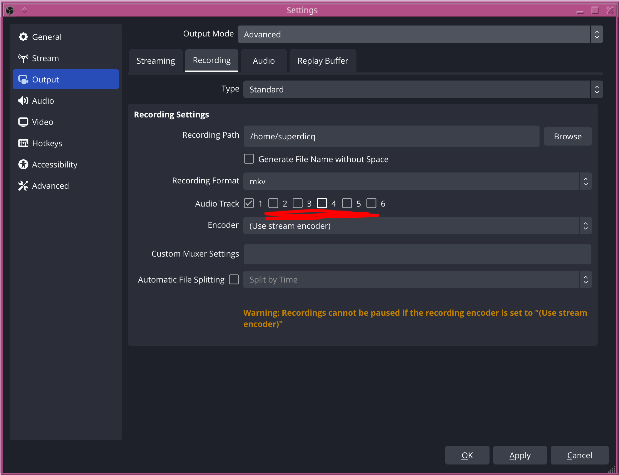Open Video settings monitor icon
Screen dimensions: 619x475
click(23, 122)
